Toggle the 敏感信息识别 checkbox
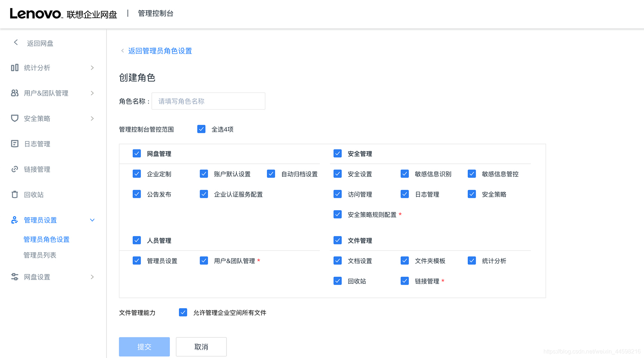 405,174
